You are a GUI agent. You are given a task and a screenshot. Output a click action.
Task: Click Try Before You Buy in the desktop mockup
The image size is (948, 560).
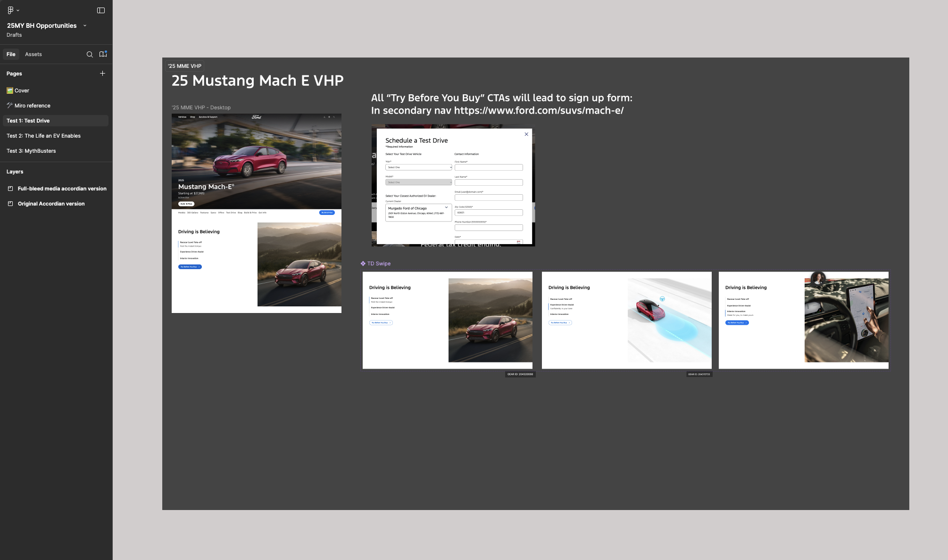[x=190, y=267]
